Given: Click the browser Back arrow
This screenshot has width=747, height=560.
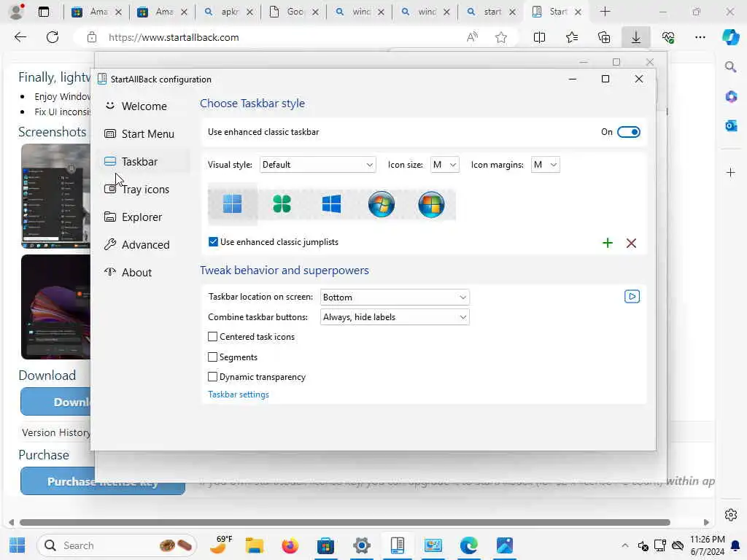Looking at the screenshot, I should coord(20,37).
